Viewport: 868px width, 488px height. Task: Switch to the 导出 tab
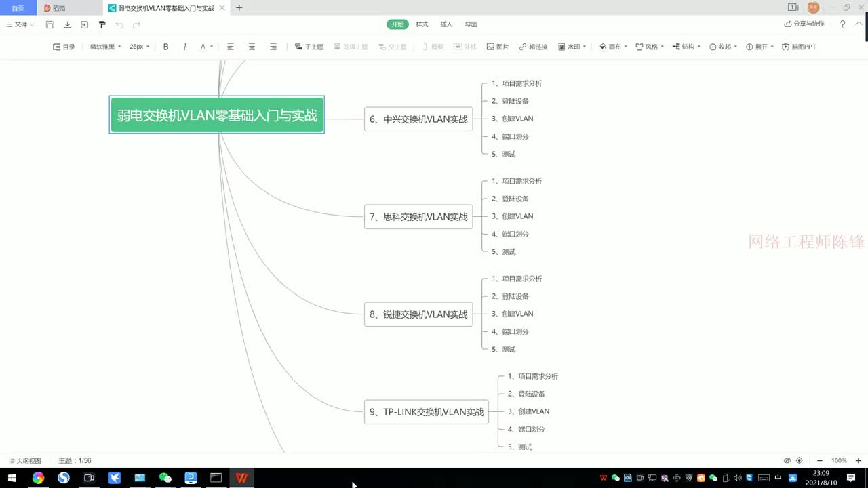[x=471, y=24]
